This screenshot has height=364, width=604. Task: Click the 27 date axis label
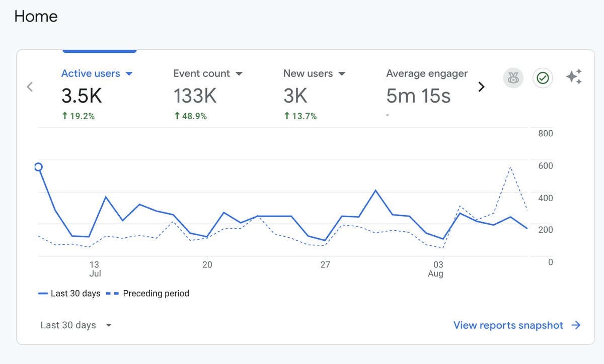tap(325, 264)
